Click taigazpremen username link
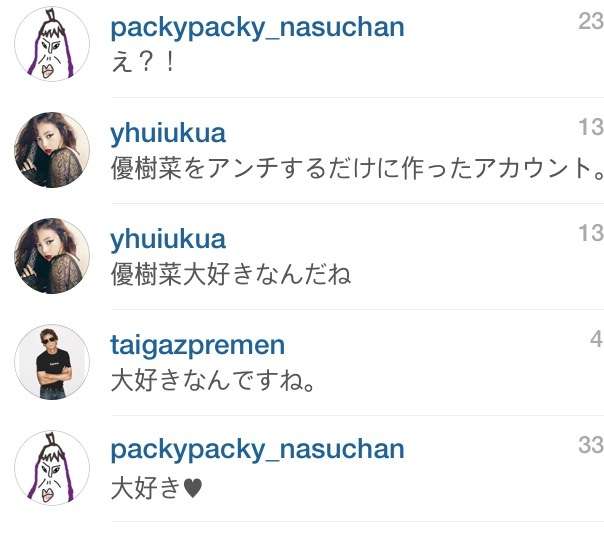Image resolution: width=604 pixels, height=537 pixels. pyautogui.click(x=198, y=346)
